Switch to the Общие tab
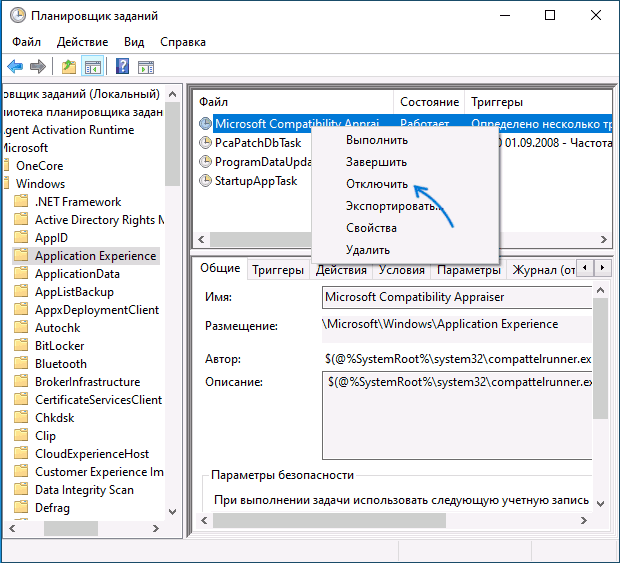Viewport: 620px width, 563px height. point(220,268)
